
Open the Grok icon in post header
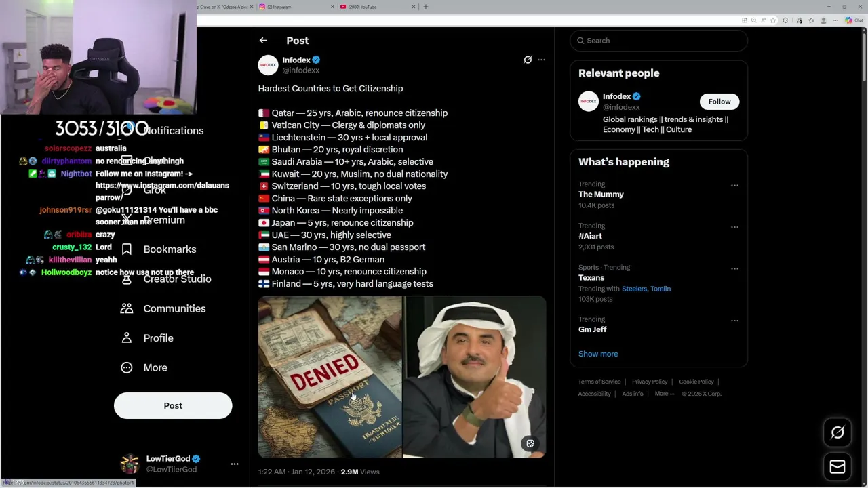click(x=528, y=60)
